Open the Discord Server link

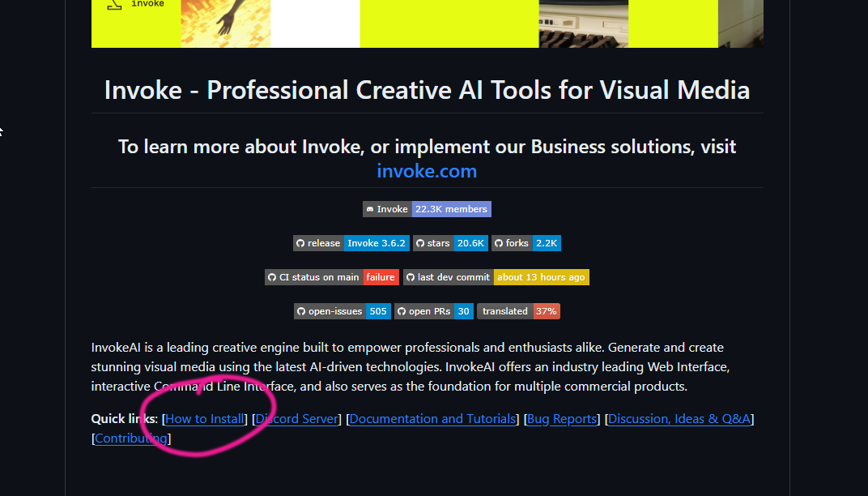[x=296, y=419]
